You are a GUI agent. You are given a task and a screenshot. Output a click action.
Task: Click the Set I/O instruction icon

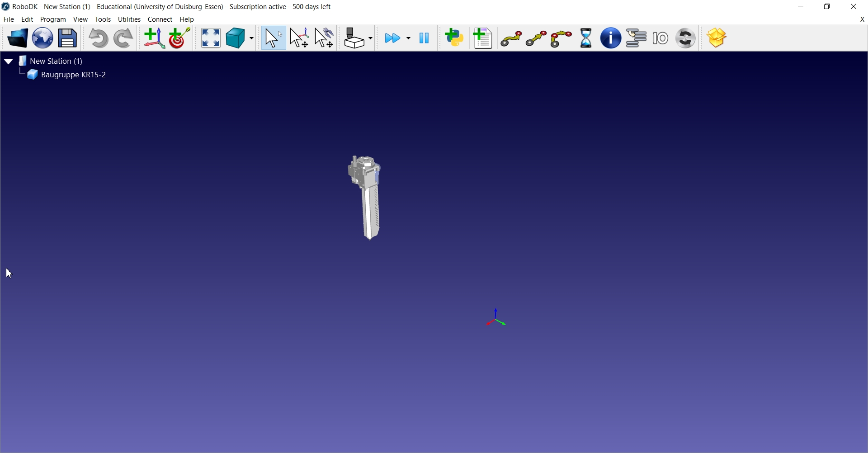pos(661,39)
